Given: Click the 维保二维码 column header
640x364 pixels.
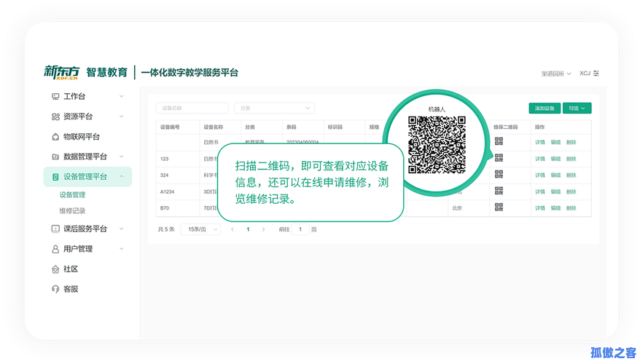Looking at the screenshot, I should tap(506, 127).
